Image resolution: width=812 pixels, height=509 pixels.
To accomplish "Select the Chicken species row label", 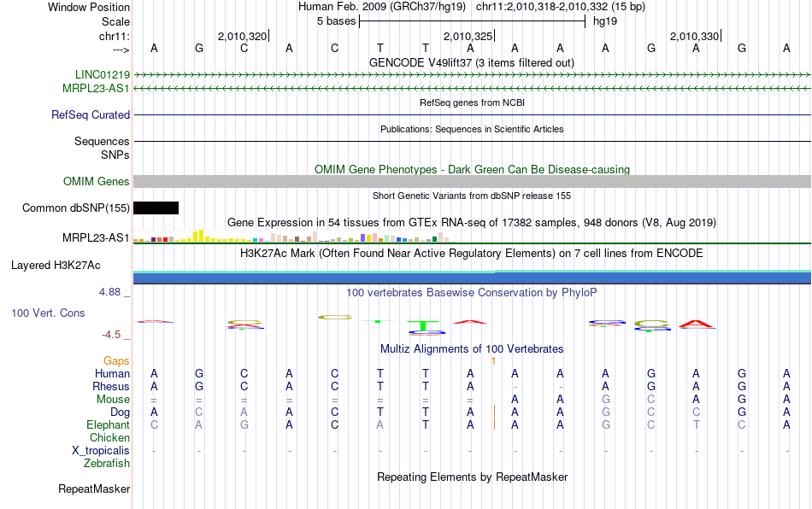I will [x=109, y=437].
